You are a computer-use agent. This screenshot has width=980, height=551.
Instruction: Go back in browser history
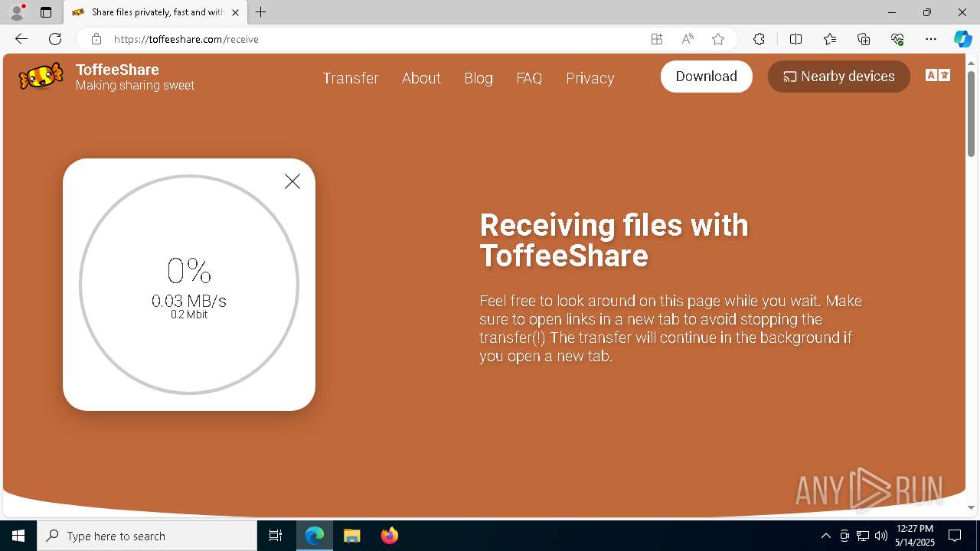[21, 39]
